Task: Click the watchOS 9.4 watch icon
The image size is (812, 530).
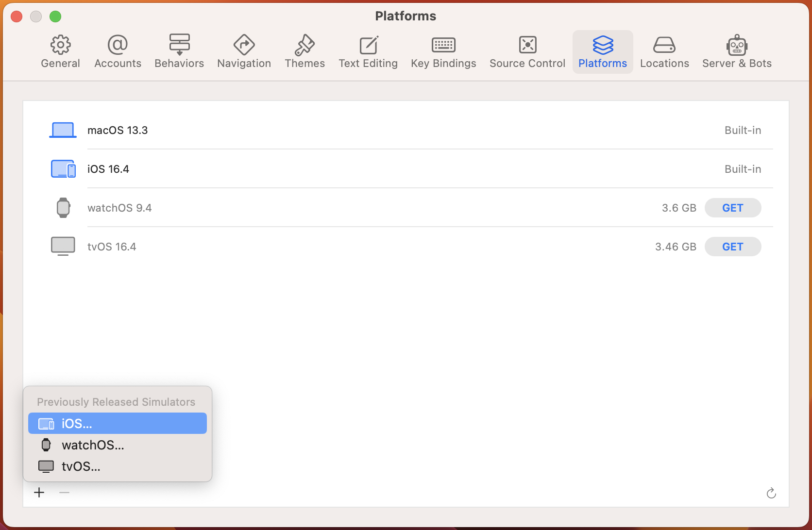Action: [63, 208]
